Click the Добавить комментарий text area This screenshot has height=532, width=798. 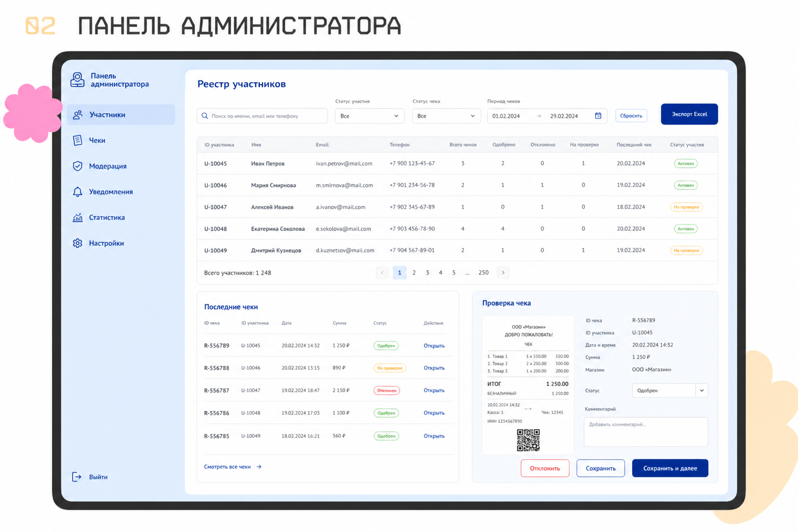point(646,432)
